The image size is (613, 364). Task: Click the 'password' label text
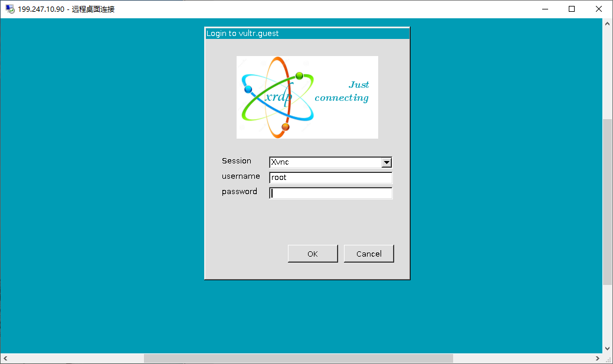240,191
